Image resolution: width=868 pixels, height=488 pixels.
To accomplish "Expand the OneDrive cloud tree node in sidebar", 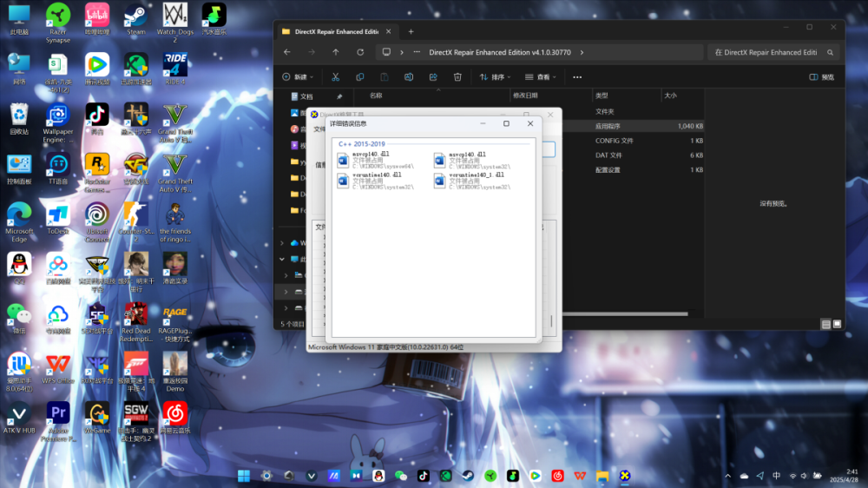I will [x=282, y=242].
